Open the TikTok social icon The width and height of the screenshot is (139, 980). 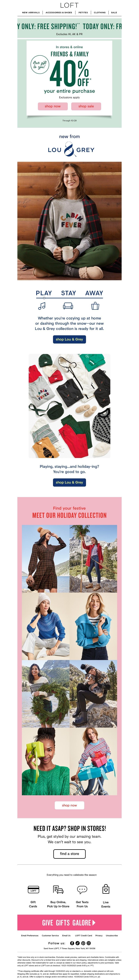click(x=77, y=943)
